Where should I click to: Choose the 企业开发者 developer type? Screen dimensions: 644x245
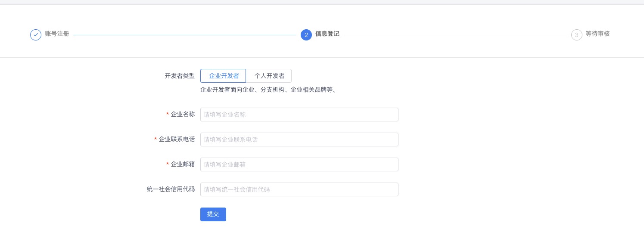[223, 76]
